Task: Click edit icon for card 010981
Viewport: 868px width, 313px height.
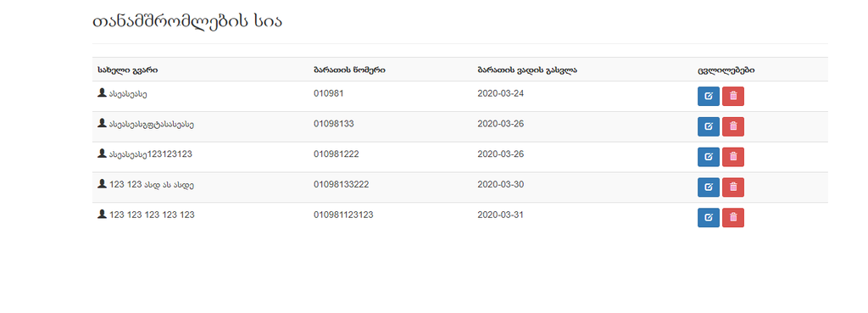Action: coord(708,97)
